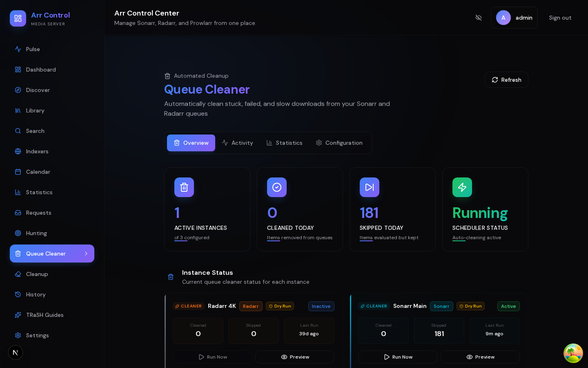
Task: Open the Indexers page
Action: 52,151
